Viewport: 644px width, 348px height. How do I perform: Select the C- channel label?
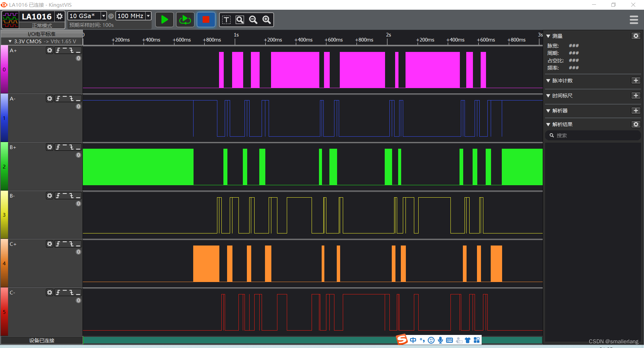tap(12, 293)
